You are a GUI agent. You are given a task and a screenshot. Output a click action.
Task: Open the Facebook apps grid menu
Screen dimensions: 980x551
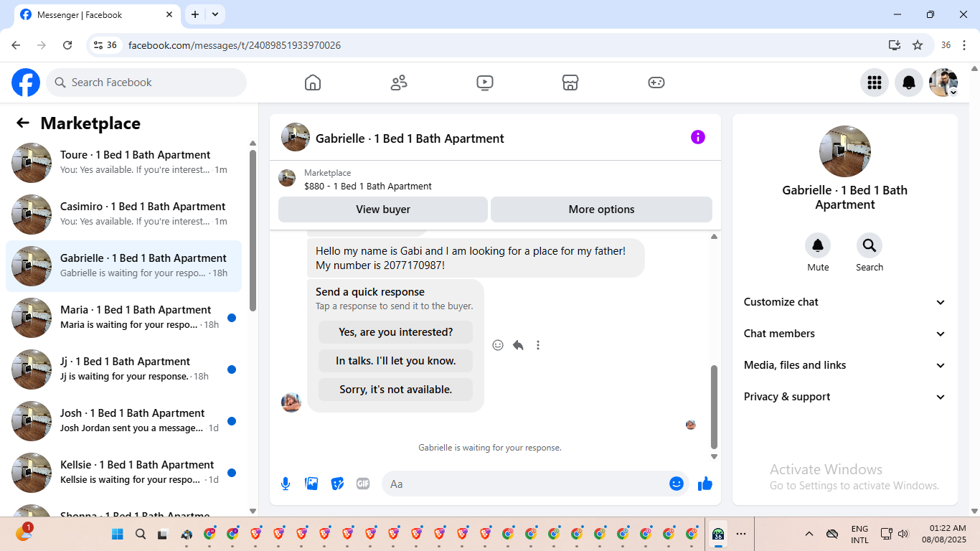click(x=875, y=83)
